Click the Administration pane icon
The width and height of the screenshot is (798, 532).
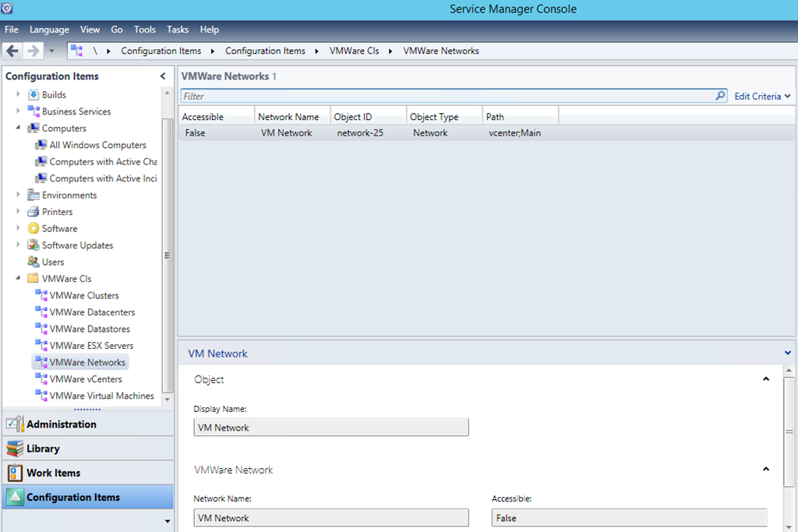coord(15,425)
